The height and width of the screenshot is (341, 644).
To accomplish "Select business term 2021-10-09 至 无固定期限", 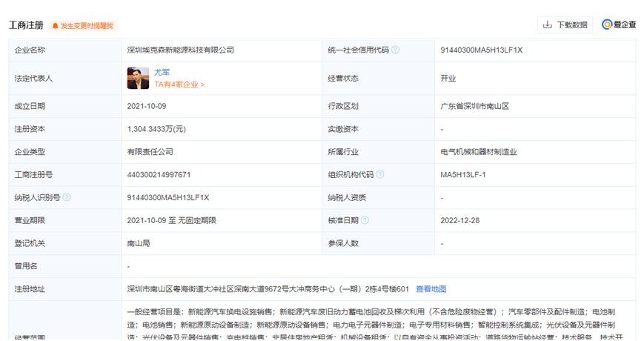I will click(171, 220).
